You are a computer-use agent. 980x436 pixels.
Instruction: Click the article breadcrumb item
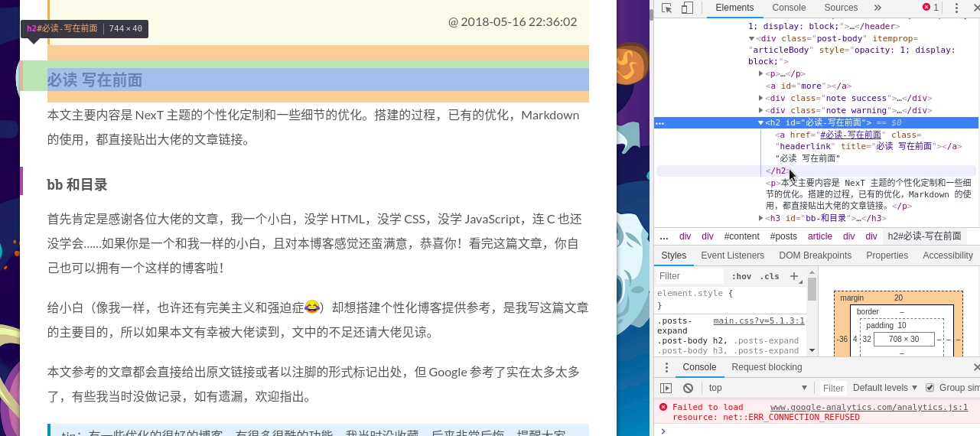coord(819,236)
